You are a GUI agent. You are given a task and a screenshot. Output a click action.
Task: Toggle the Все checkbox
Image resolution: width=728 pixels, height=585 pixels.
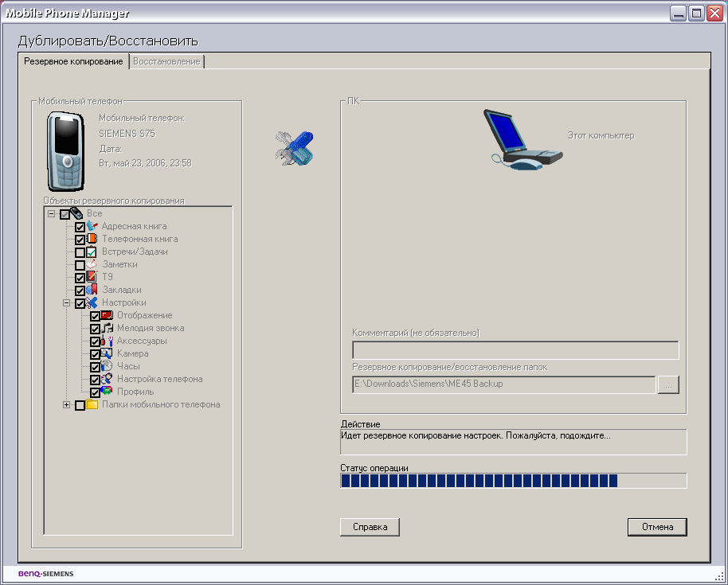tap(65, 214)
